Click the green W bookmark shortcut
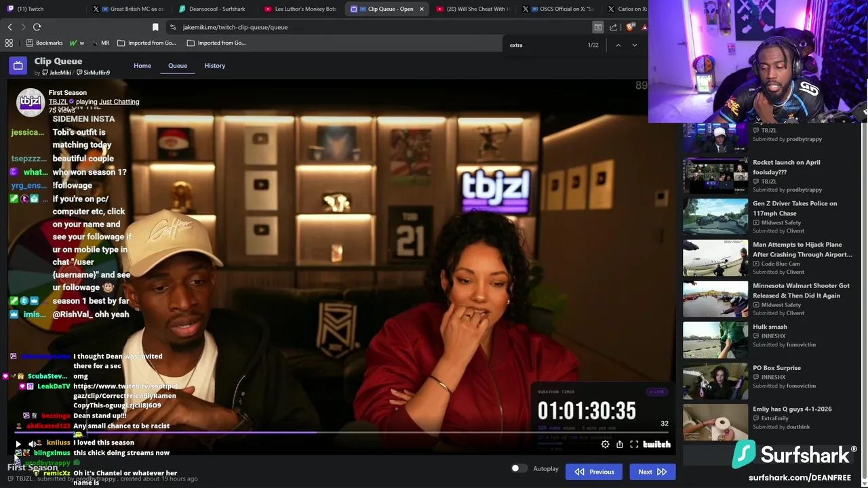868x488 pixels. [77, 43]
